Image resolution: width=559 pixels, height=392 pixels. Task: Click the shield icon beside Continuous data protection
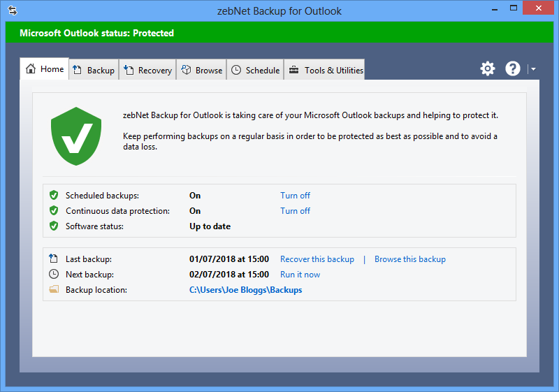point(54,210)
